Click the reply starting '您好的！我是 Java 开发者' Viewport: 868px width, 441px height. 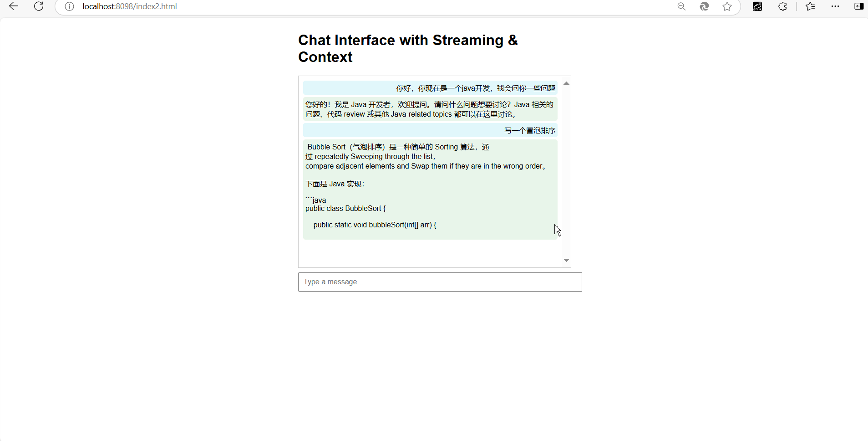tap(430, 109)
